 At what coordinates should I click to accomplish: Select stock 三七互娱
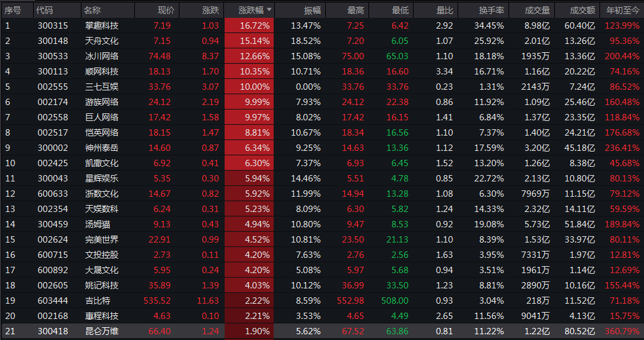coord(101,87)
